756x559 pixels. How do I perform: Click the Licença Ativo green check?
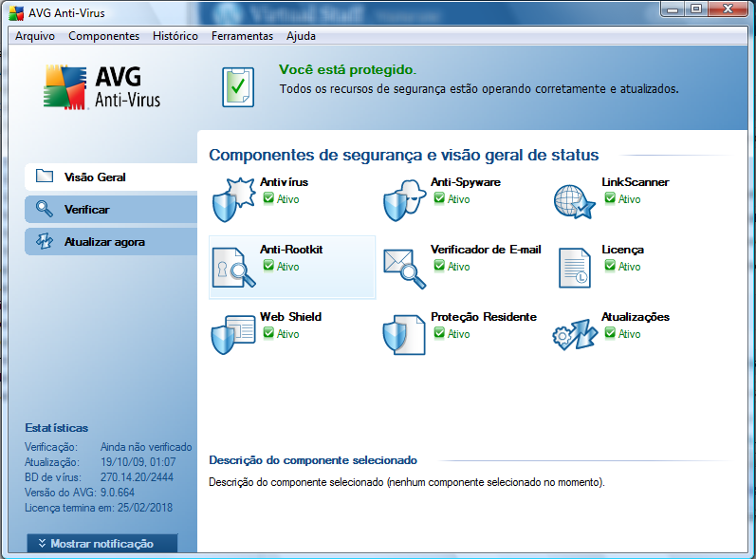tap(610, 266)
